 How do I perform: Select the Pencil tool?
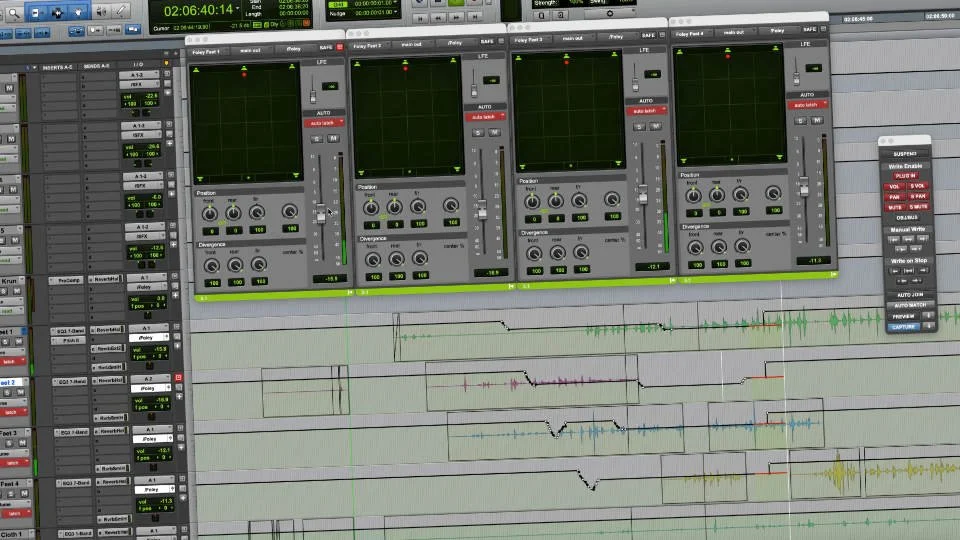[x=121, y=10]
